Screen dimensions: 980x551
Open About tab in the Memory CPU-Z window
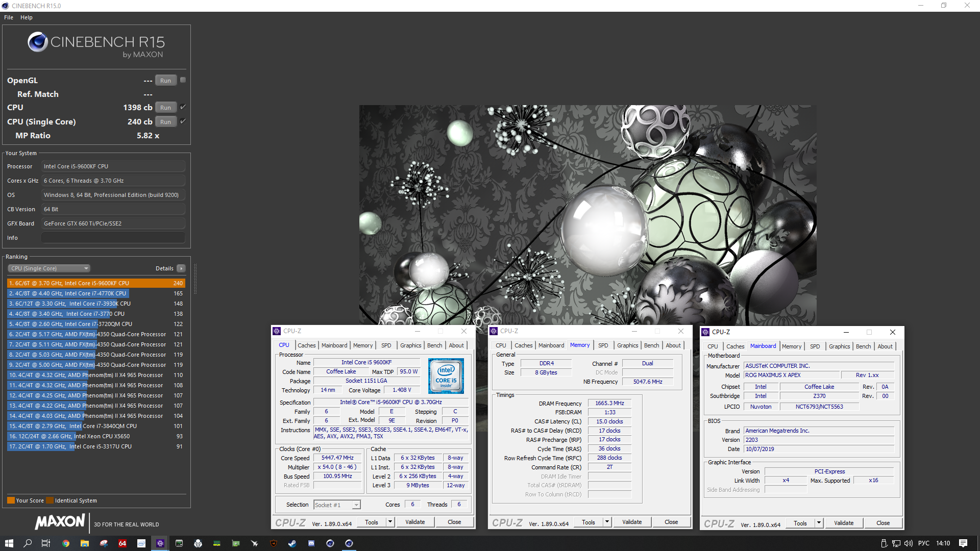tap(673, 345)
